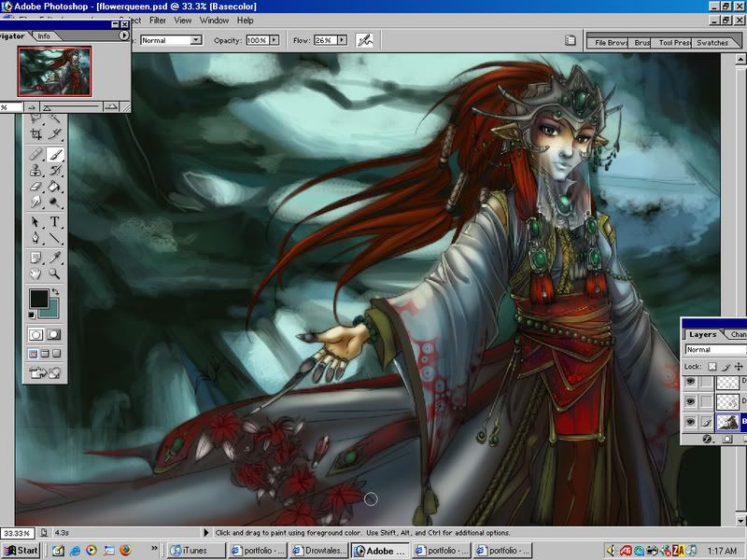Select the Eyedropper tool

point(55,258)
